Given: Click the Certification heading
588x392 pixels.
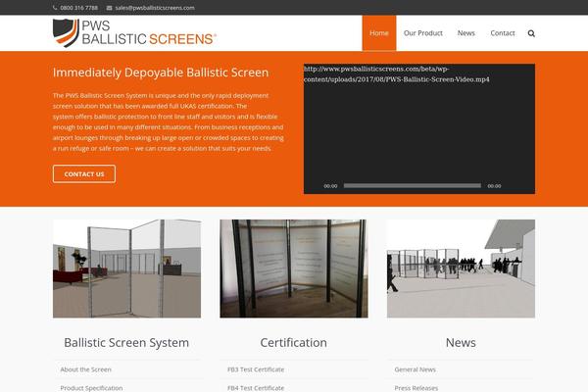Looking at the screenshot, I should click(x=294, y=342).
